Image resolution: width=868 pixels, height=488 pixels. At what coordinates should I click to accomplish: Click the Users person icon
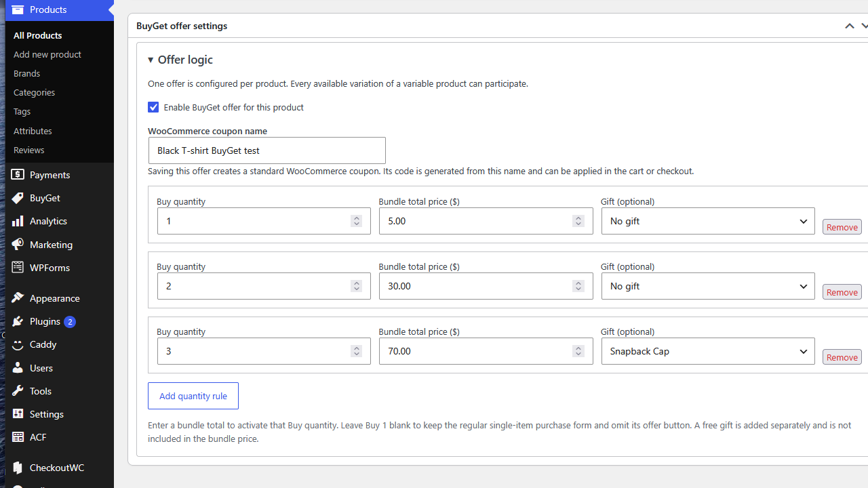coord(18,368)
